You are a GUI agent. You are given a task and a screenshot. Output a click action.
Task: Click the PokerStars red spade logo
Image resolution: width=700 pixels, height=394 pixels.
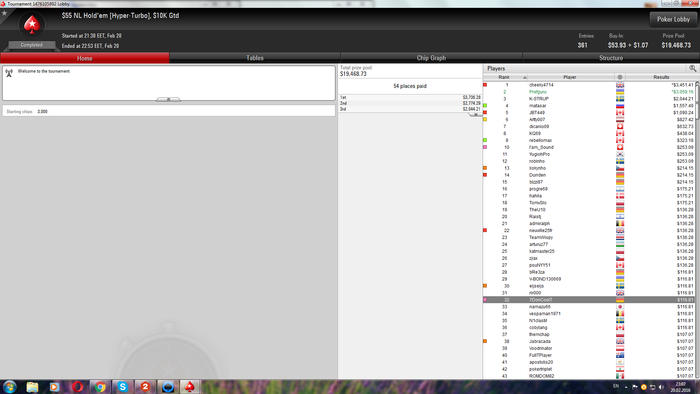click(x=32, y=25)
